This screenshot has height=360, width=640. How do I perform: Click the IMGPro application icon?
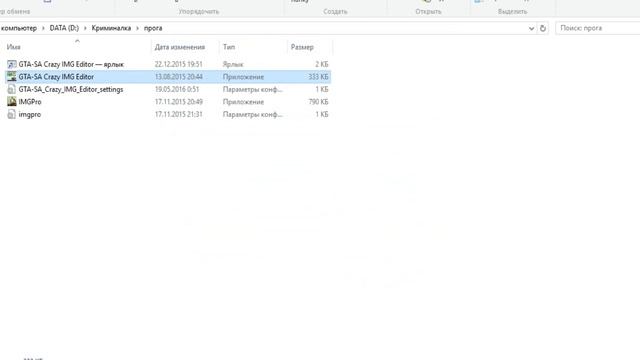point(11,102)
